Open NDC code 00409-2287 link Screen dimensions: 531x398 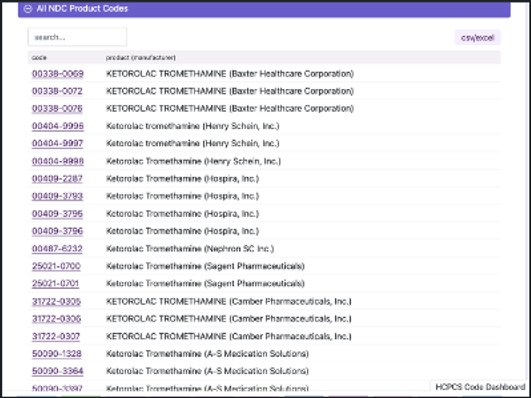57,179
